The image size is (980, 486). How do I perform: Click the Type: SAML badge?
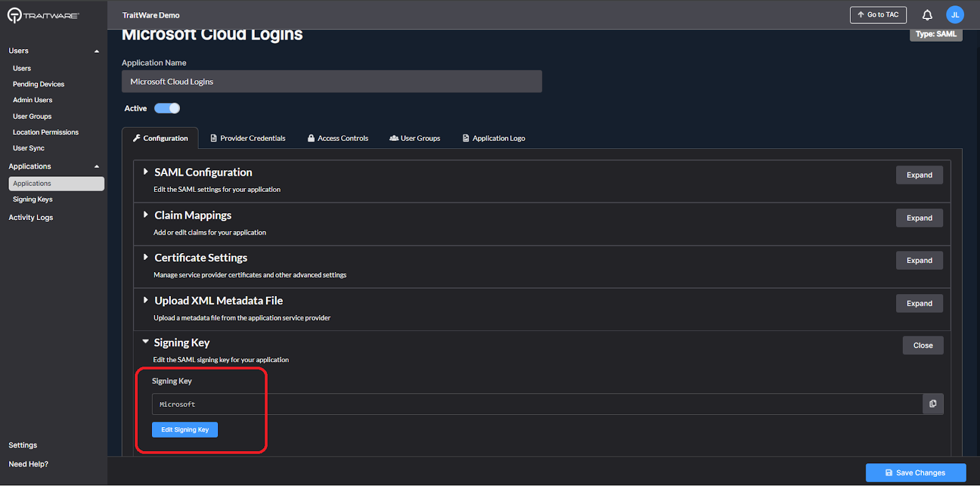click(x=936, y=34)
